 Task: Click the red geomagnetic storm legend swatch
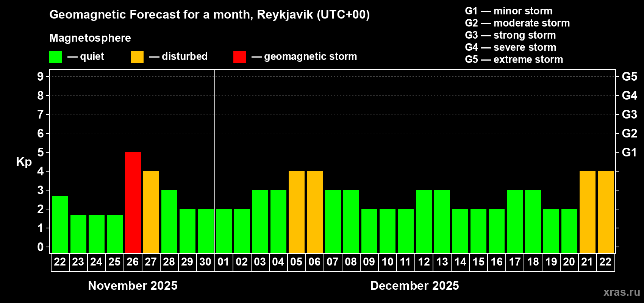click(239, 57)
